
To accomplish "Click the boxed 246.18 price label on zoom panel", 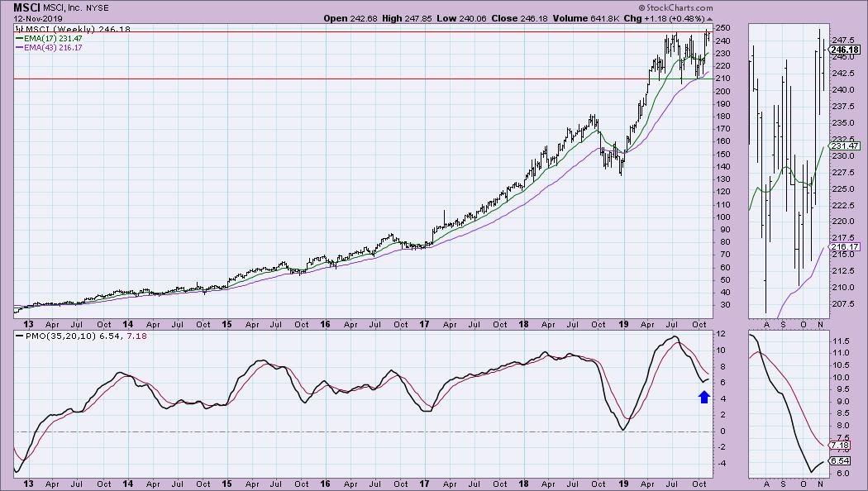I will (x=846, y=50).
